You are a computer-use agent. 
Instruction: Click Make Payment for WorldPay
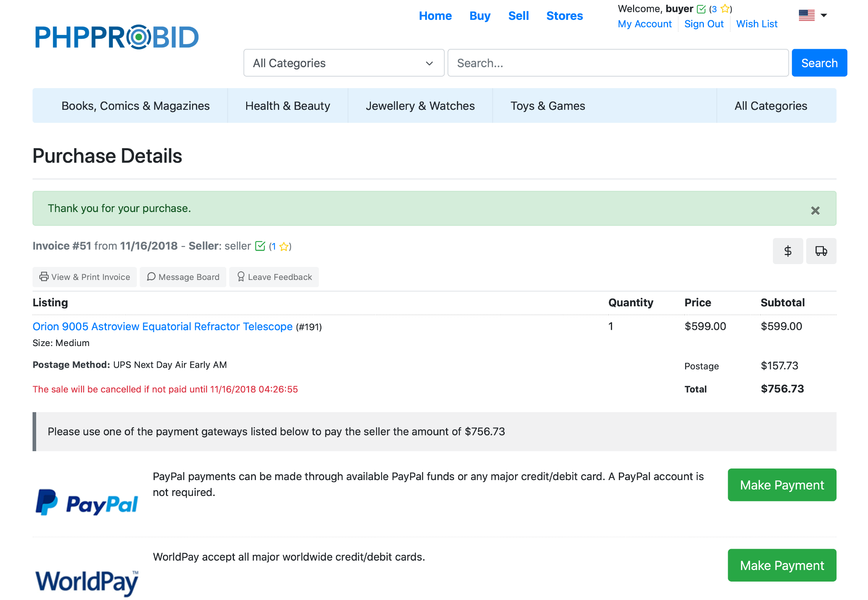[x=782, y=565]
